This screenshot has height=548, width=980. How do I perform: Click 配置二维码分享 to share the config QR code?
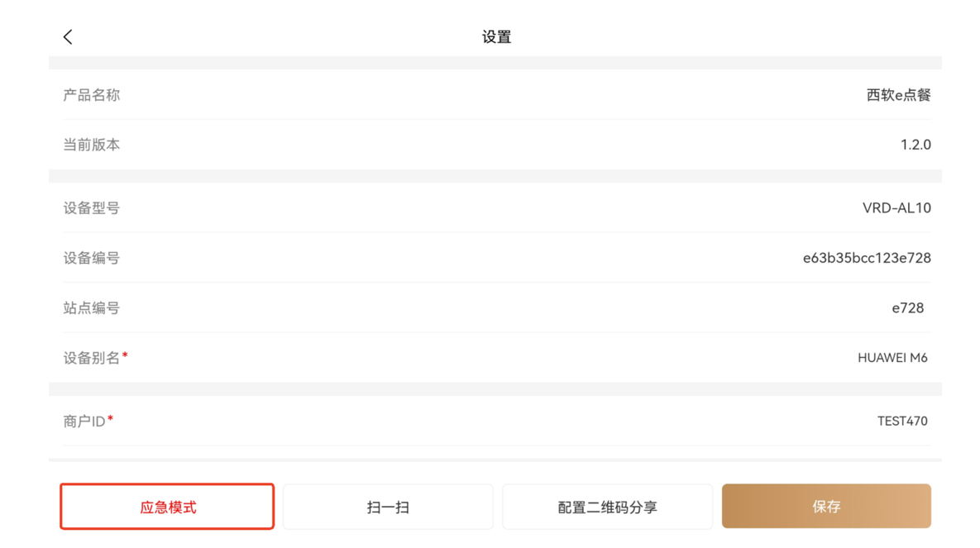(607, 507)
